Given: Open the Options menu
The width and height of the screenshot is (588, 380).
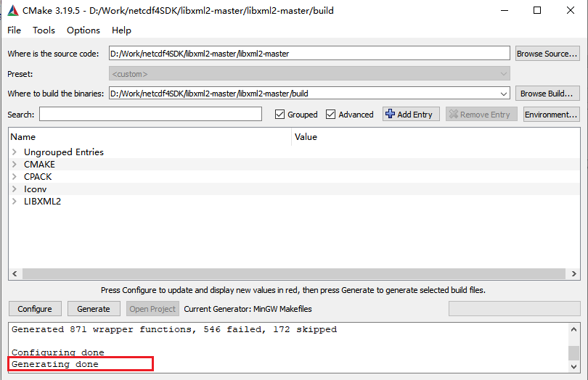Looking at the screenshot, I should [83, 30].
